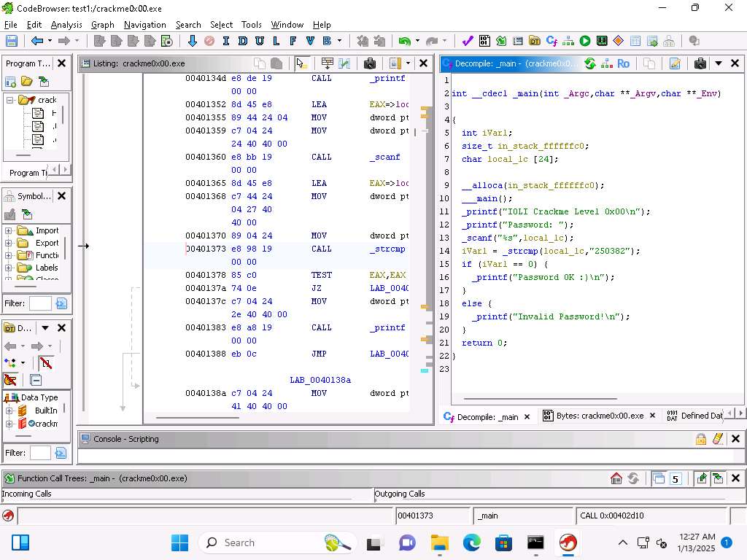Click the Undo arrow in the toolbar

[x=404, y=42]
